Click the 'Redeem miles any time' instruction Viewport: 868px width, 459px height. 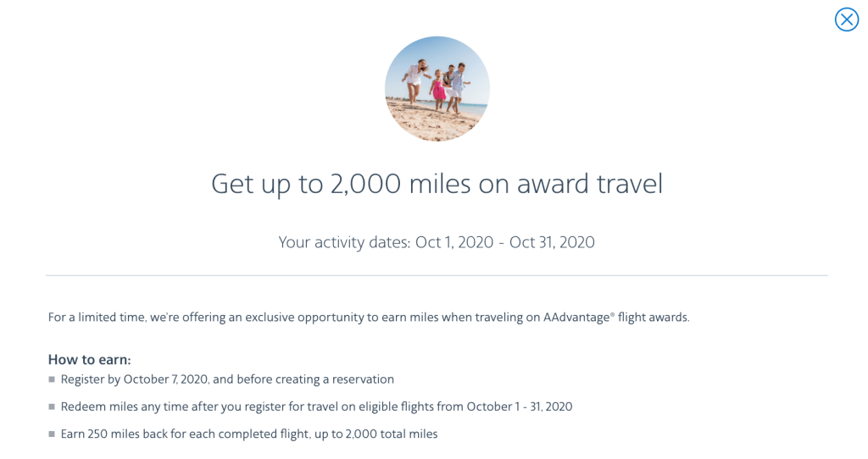(x=316, y=406)
